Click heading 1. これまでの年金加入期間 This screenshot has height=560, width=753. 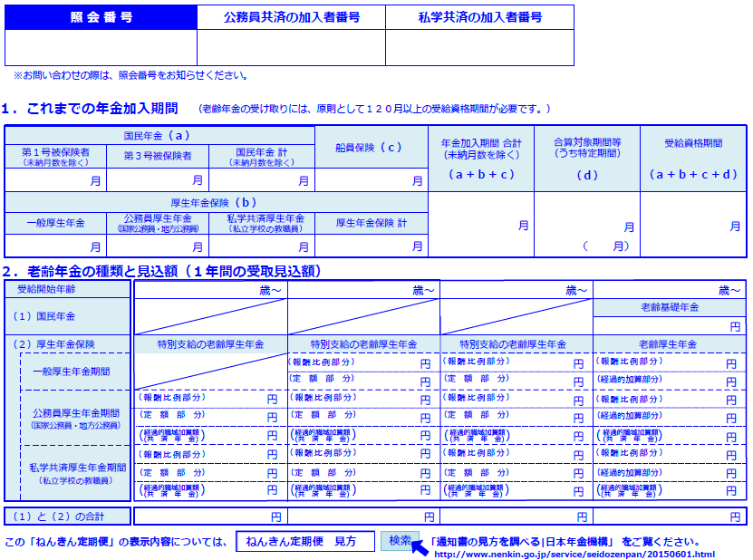[90, 109]
